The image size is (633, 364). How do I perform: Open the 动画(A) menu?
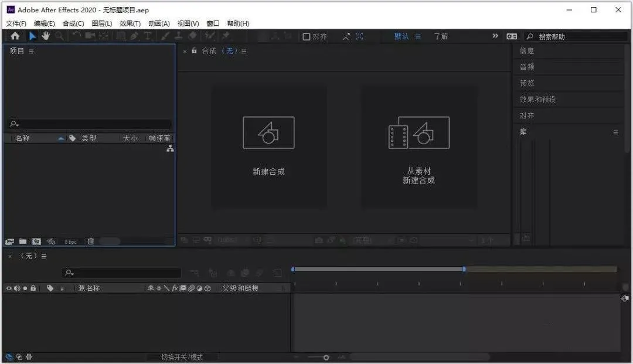click(159, 23)
